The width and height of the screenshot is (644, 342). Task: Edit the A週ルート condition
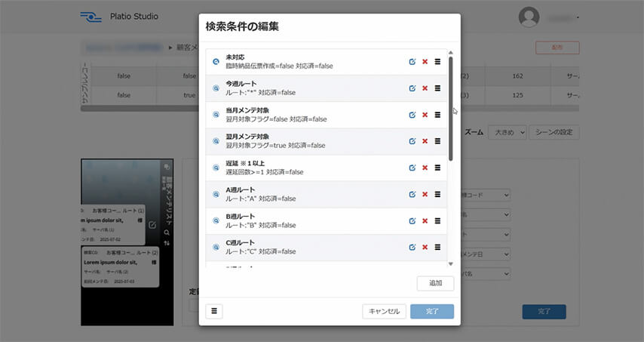(412, 194)
